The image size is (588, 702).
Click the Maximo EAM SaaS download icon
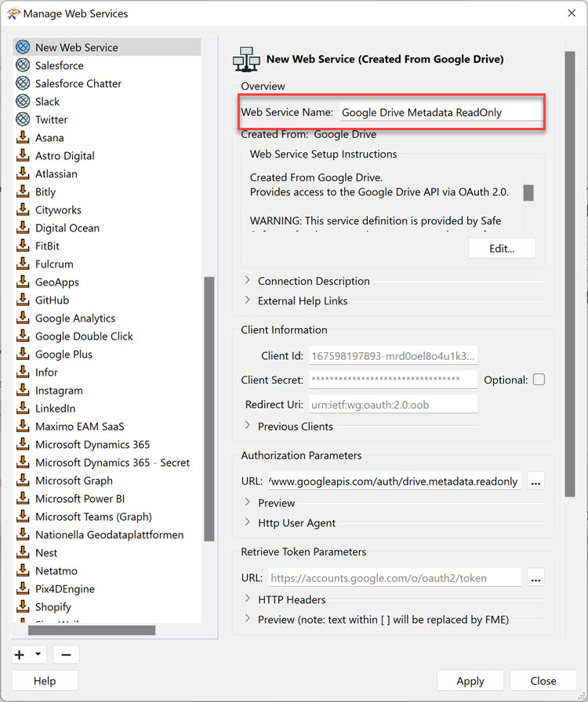pos(23,426)
